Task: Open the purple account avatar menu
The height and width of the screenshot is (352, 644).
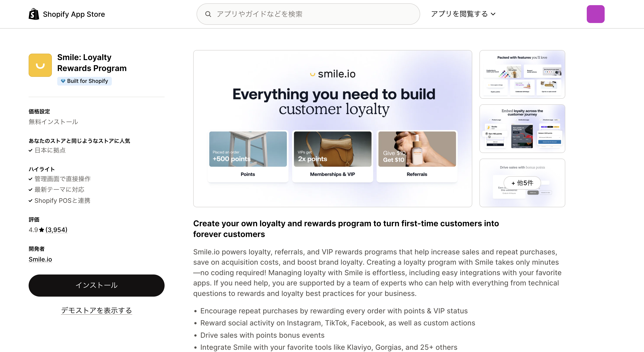Action: point(595,14)
